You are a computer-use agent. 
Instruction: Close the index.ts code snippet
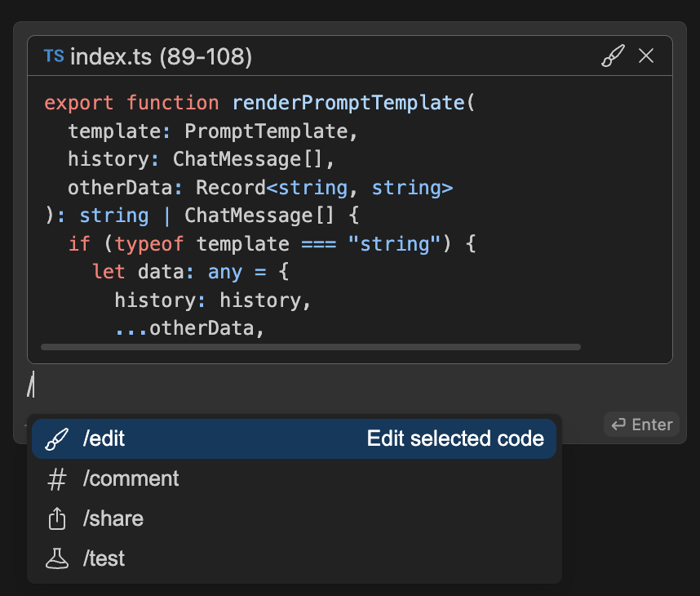646,56
